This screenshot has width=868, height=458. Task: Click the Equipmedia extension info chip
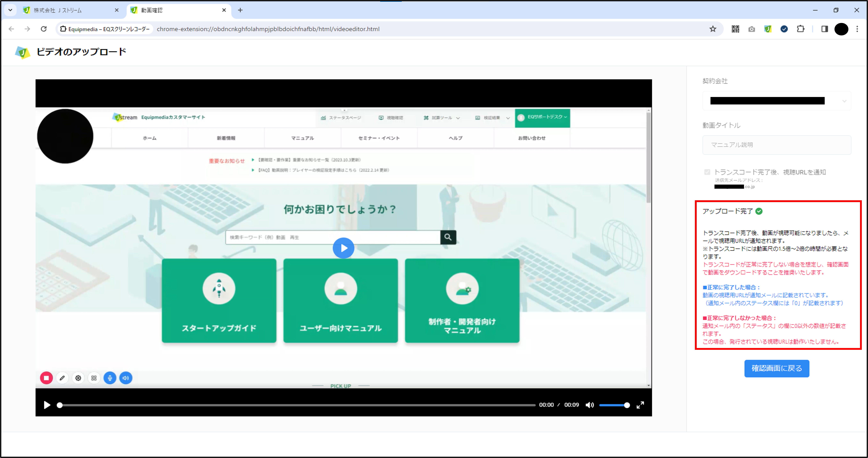click(x=105, y=29)
